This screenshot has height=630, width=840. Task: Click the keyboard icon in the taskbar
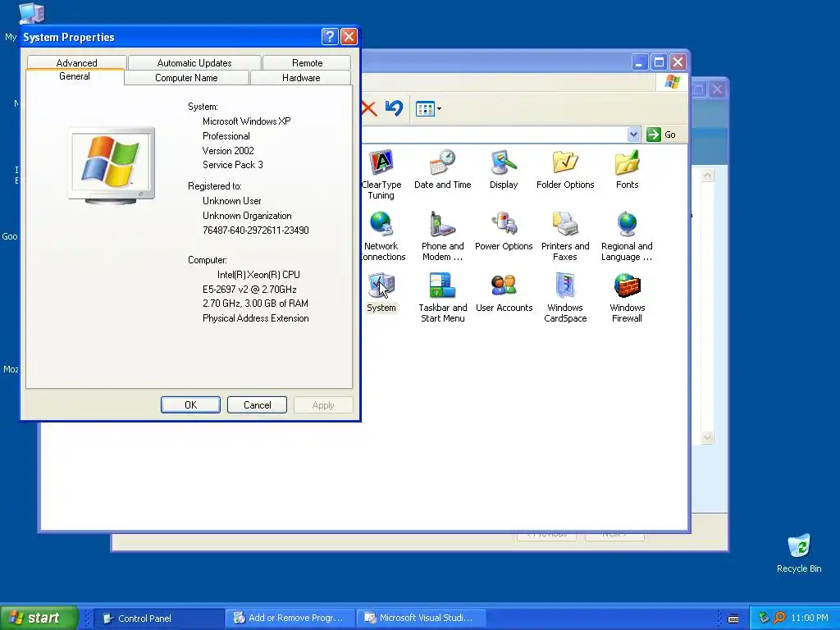click(x=733, y=619)
